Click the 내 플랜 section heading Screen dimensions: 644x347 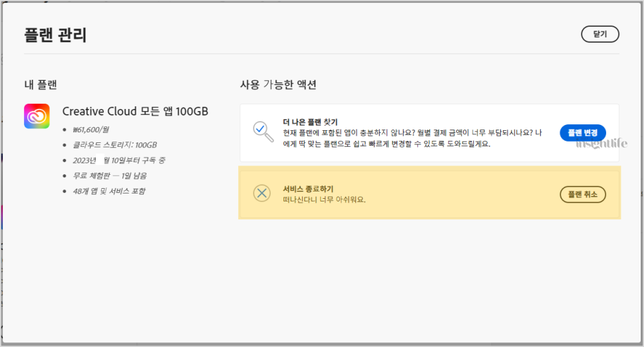[40, 85]
